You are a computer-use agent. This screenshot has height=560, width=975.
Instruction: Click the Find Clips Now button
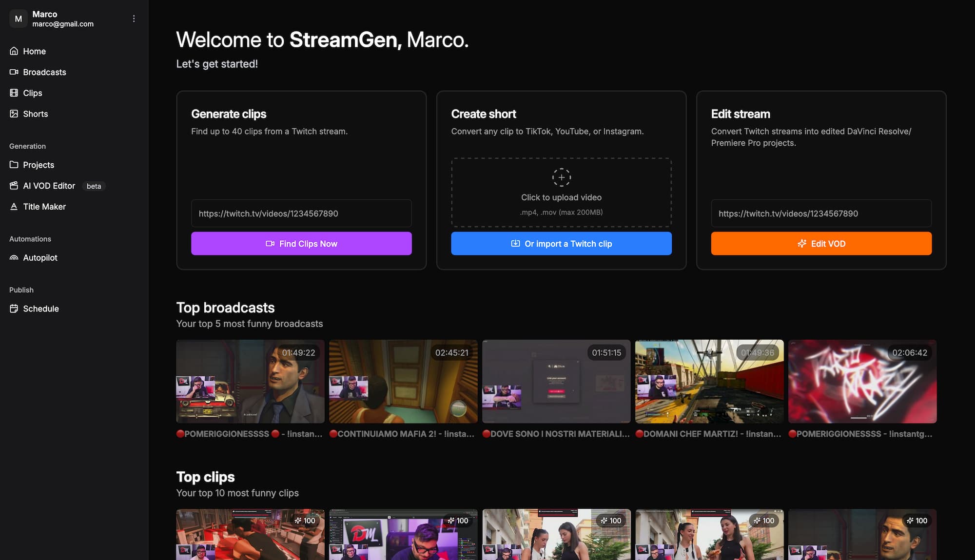tap(301, 243)
